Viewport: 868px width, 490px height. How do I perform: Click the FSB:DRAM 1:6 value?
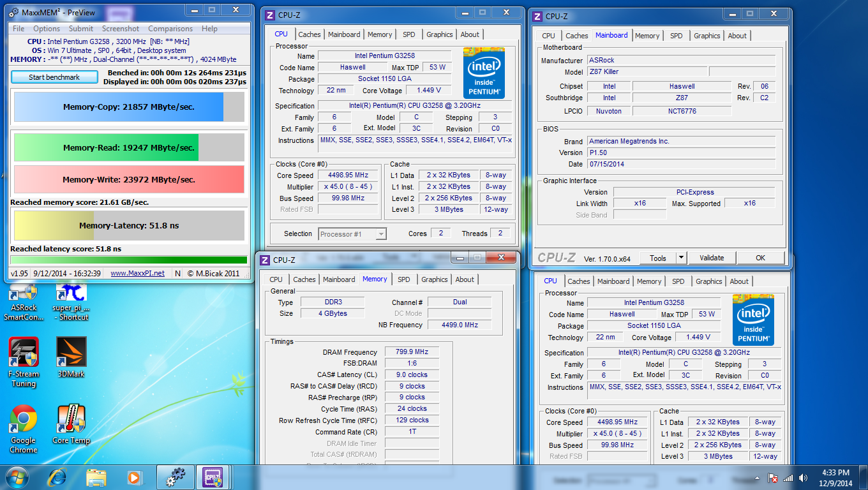(412, 364)
